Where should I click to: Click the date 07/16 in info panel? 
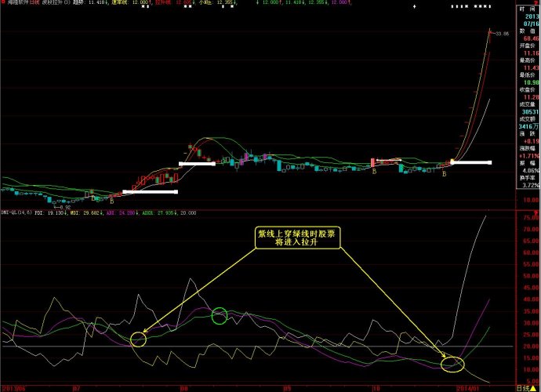pyautogui.click(x=531, y=24)
